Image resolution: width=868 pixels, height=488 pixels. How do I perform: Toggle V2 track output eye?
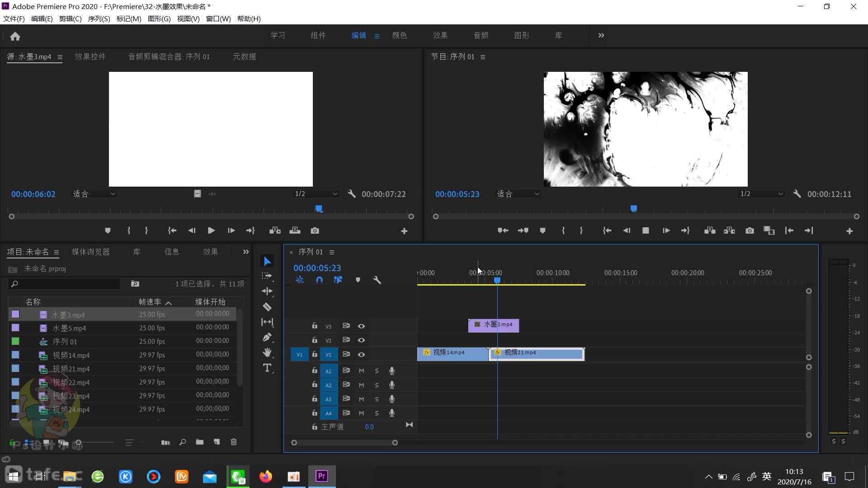tap(361, 340)
